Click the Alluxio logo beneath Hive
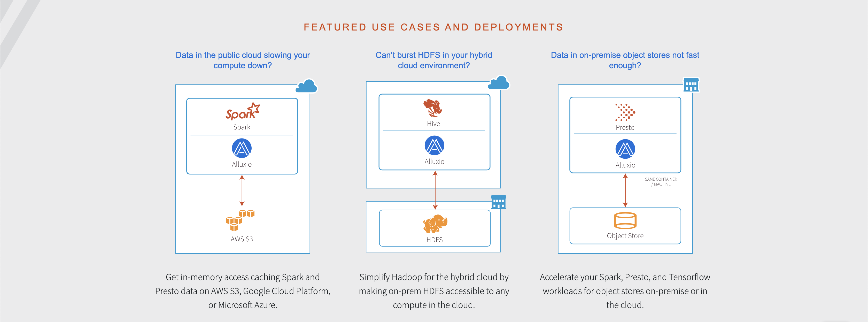The width and height of the screenshot is (868, 322). tap(434, 146)
